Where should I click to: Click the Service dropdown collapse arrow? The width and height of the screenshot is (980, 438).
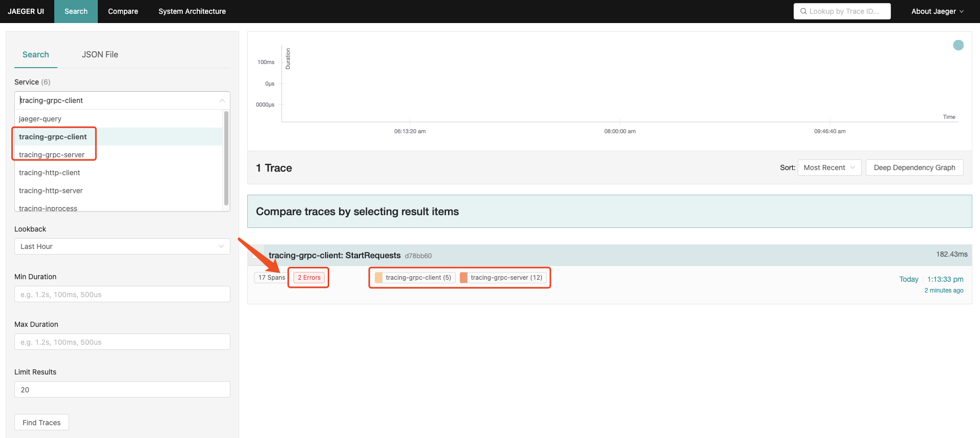pos(222,100)
